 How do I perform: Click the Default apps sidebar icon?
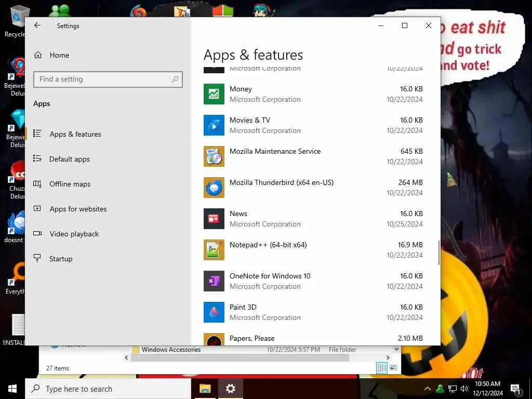pyautogui.click(x=37, y=158)
